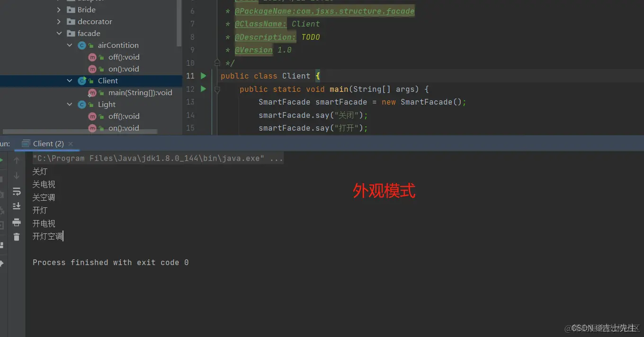The width and height of the screenshot is (644, 337).
Task: Click the fold marker at comment end line 10
Action: [x=217, y=62]
